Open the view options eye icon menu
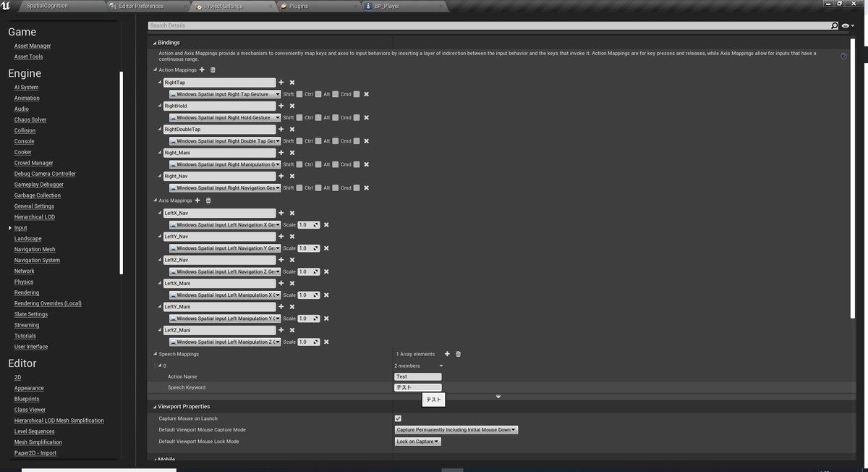Viewport: 868px width, 472px height. [x=847, y=25]
